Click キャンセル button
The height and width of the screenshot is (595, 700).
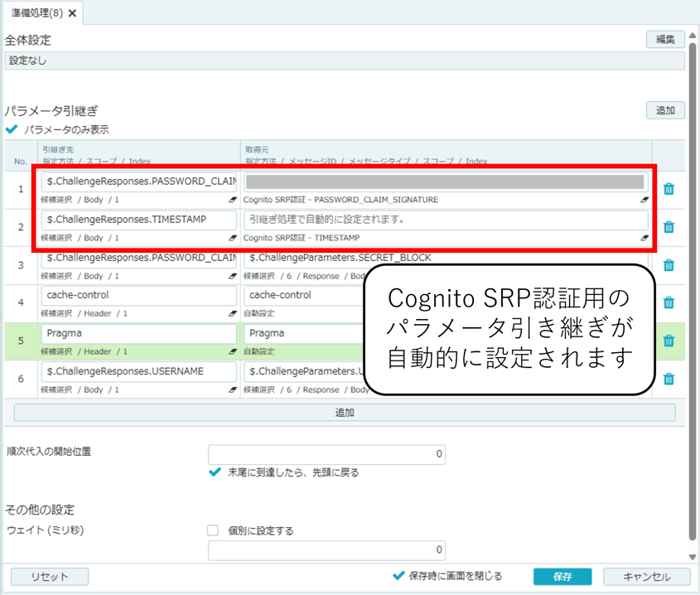646,577
